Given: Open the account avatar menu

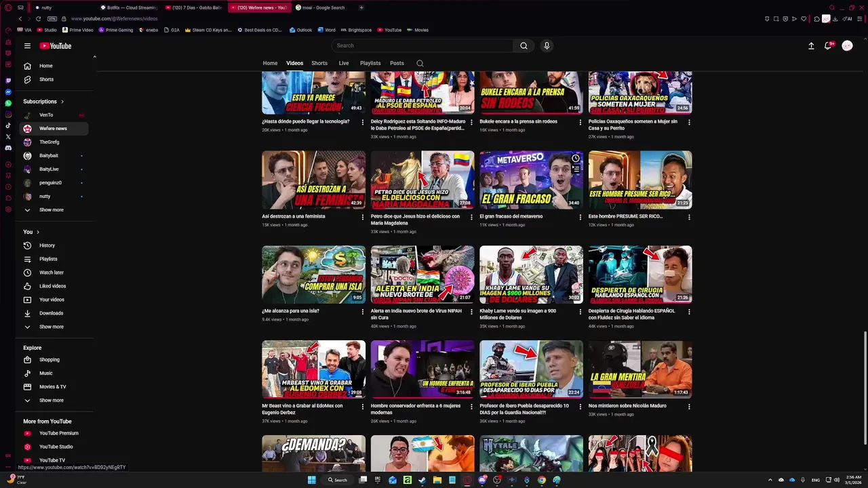Looking at the screenshot, I should [x=847, y=45].
